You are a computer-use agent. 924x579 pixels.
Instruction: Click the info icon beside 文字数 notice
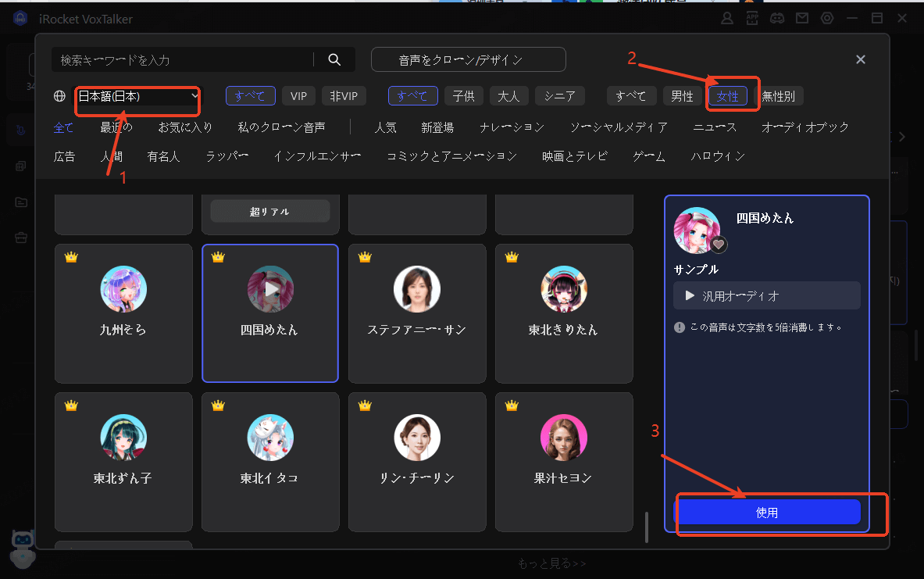coord(680,327)
